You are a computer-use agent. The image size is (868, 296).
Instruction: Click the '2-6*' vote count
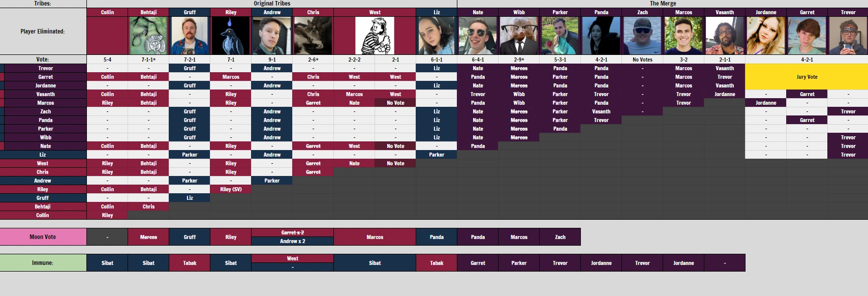(x=313, y=60)
